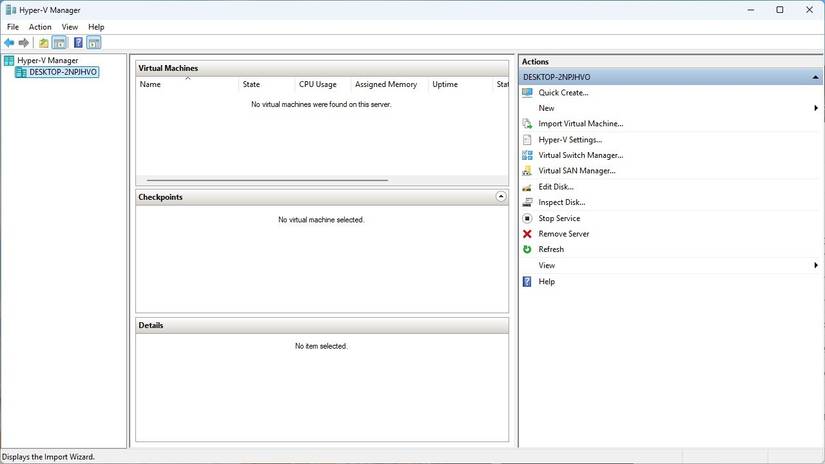Click the Import Virtual Machine icon
Image resolution: width=825 pixels, height=464 pixels.
coord(527,124)
